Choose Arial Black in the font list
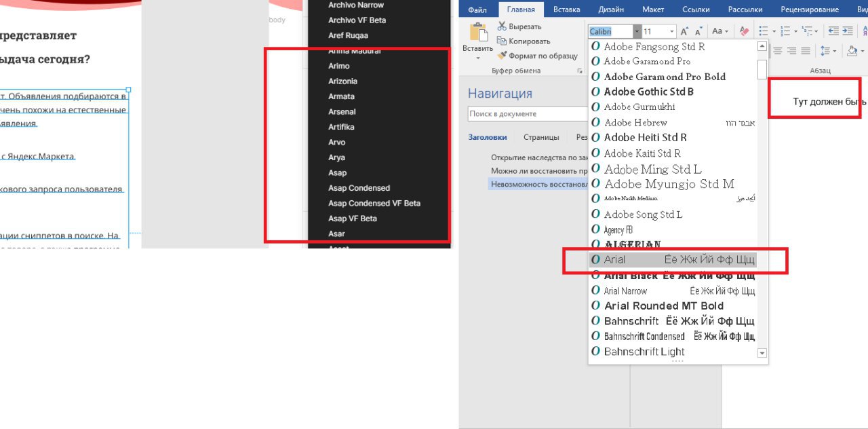This screenshot has width=868, height=429. pyautogui.click(x=673, y=276)
